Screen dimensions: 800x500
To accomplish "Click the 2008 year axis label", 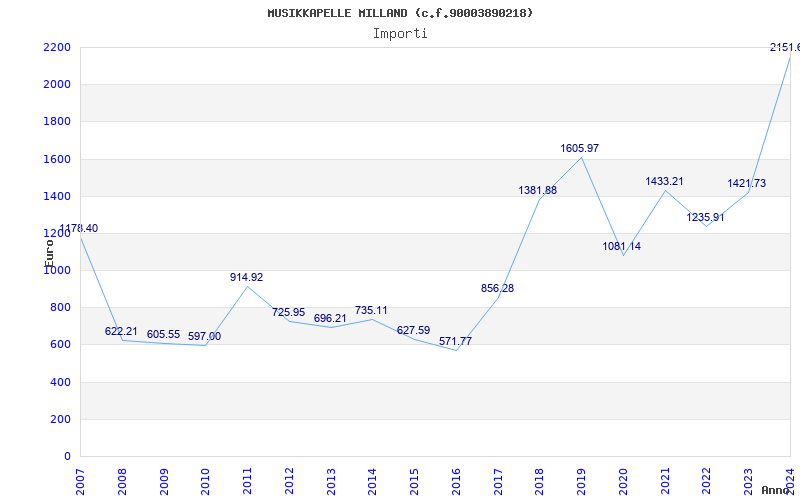I will click(x=122, y=482).
